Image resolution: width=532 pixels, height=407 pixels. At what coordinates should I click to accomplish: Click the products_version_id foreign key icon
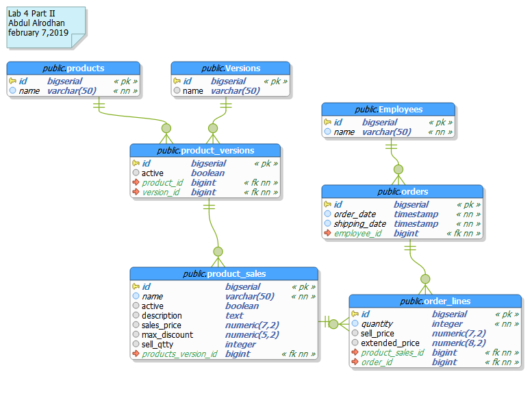click(136, 354)
